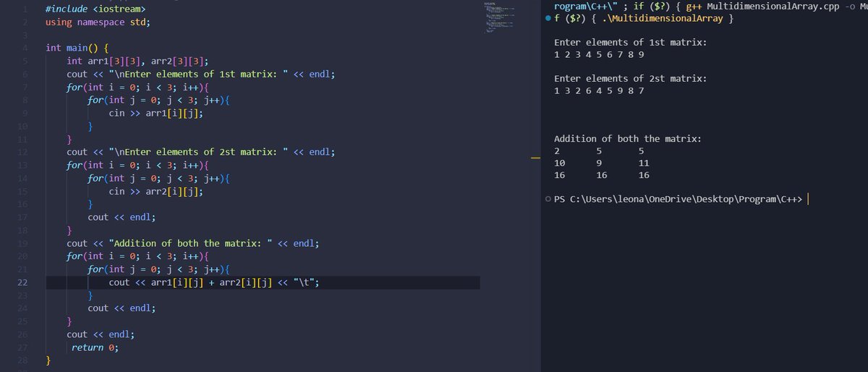Click line number 1 in the gutter
The width and height of the screenshot is (868, 372).
point(25,9)
